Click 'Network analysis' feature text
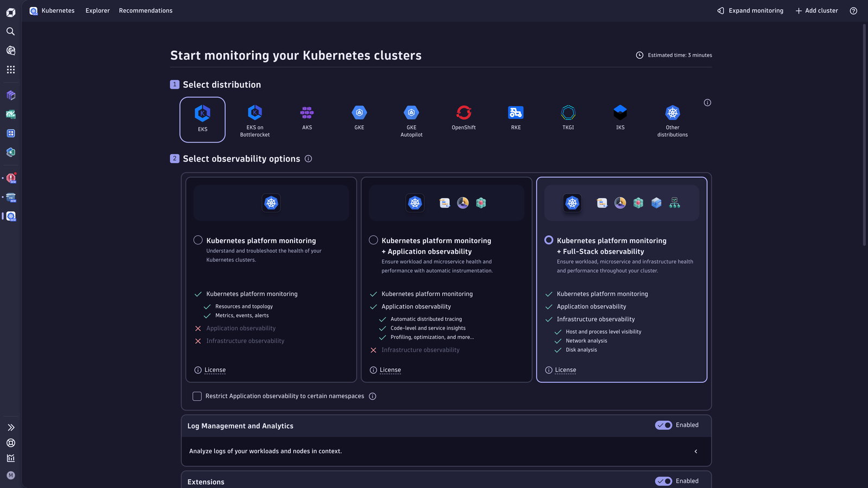868x488 pixels. [x=586, y=341]
